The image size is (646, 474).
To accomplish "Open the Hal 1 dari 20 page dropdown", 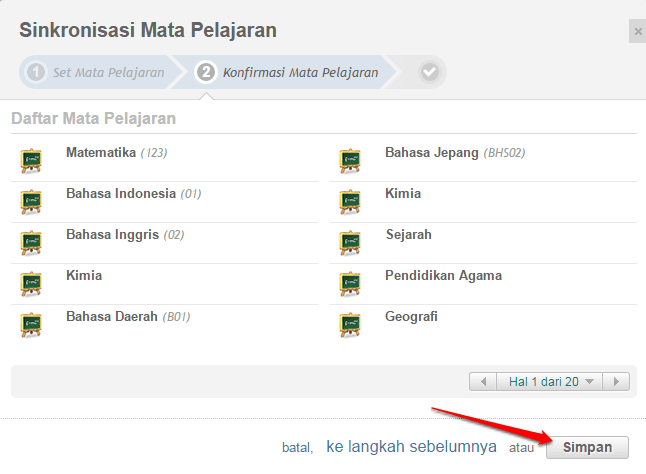I will click(550, 382).
